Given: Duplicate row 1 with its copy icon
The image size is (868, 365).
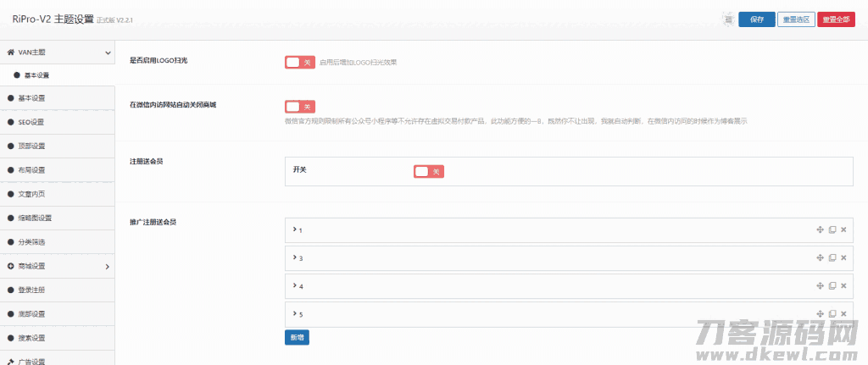Looking at the screenshot, I should click(x=832, y=230).
